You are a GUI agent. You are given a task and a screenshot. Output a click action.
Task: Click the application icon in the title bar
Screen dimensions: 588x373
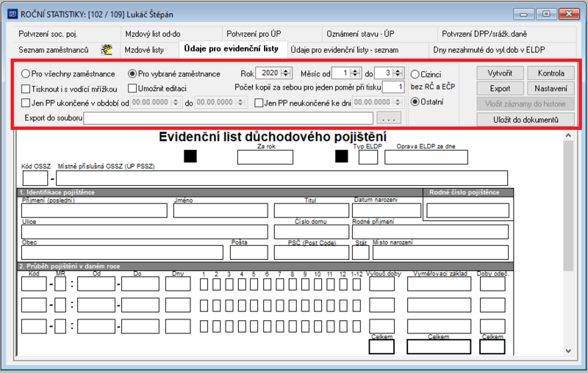pyautogui.click(x=12, y=14)
